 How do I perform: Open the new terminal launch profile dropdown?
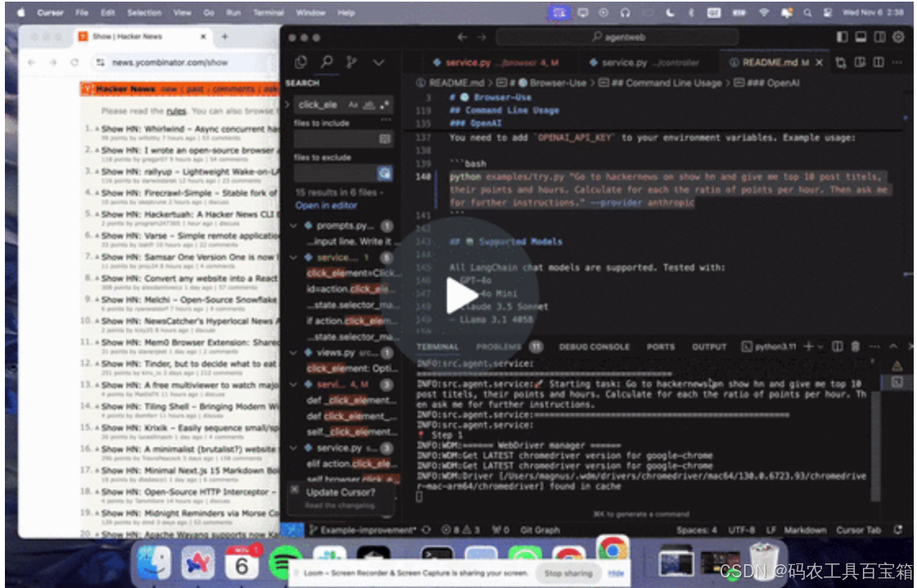tap(820, 347)
